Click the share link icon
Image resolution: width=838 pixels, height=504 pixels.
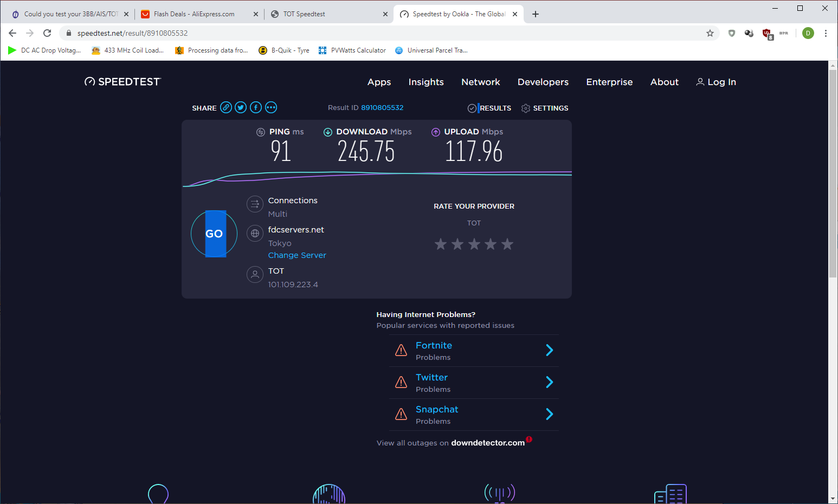click(x=226, y=107)
